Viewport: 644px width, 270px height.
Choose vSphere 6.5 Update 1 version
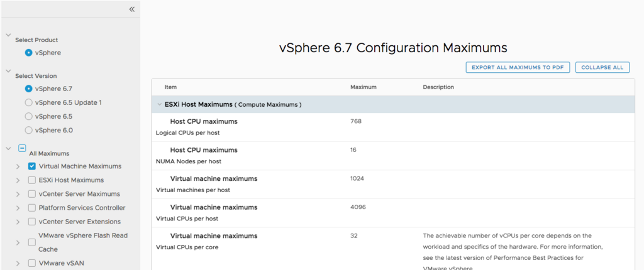click(x=28, y=102)
